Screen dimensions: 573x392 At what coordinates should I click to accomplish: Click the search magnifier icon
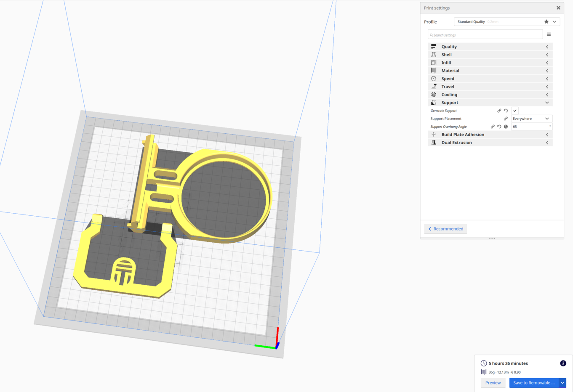(x=432, y=35)
